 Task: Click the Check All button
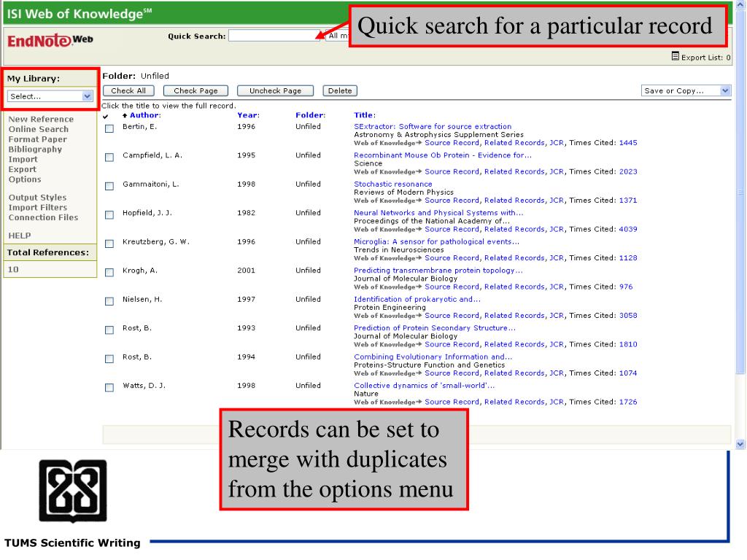click(128, 90)
